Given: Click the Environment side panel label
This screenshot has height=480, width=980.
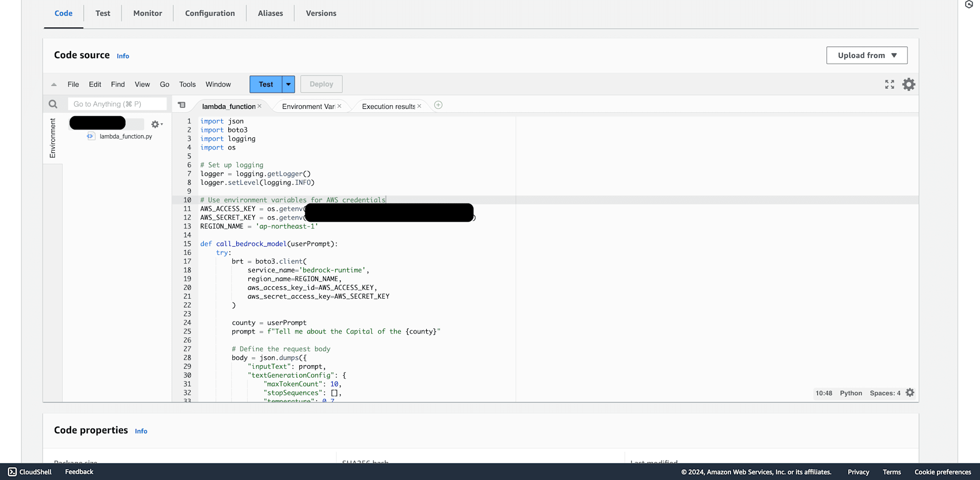Looking at the screenshot, I should tap(52, 138).
